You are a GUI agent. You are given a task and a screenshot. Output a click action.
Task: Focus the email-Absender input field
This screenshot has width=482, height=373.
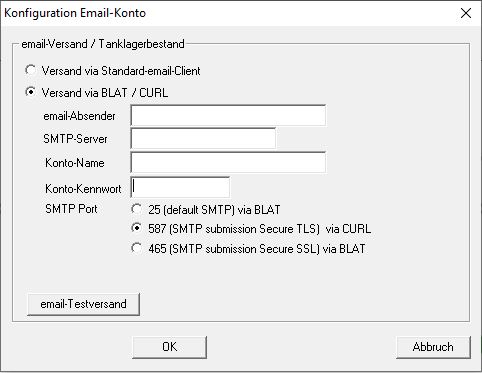point(228,115)
